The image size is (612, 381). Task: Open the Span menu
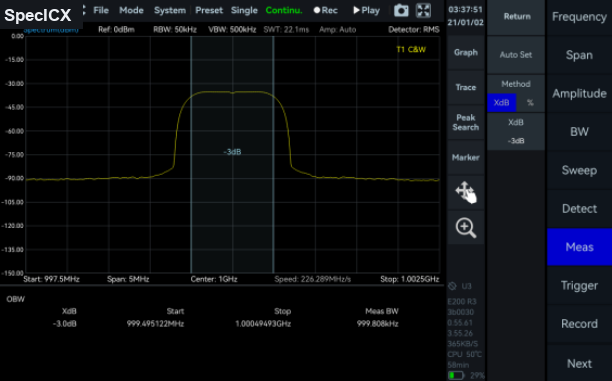coord(579,55)
